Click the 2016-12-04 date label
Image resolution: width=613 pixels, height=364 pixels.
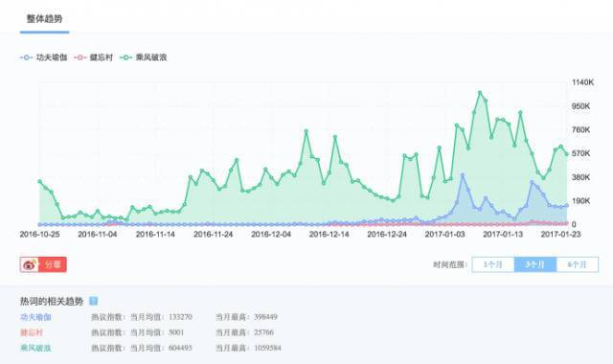pos(271,234)
